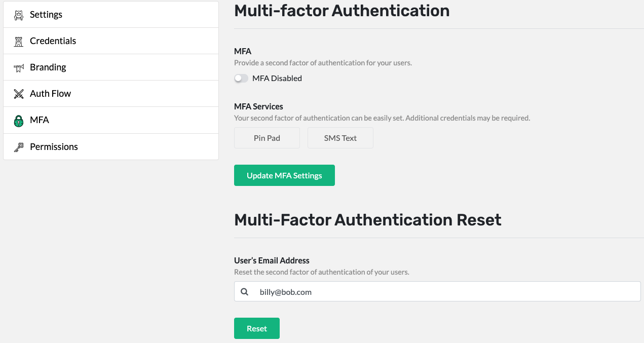Open Settings in the sidebar menu
The width and height of the screenshot is (644, 343).
click(111, 14)
